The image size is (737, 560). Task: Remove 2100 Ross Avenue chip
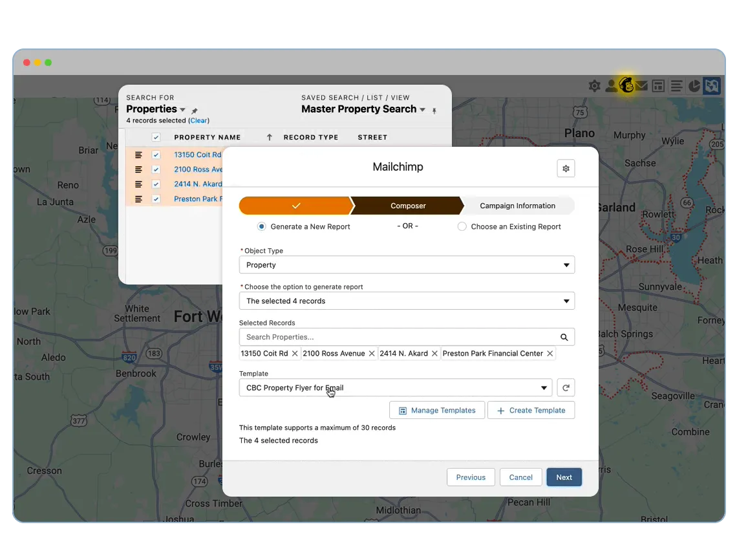[372, 354]
